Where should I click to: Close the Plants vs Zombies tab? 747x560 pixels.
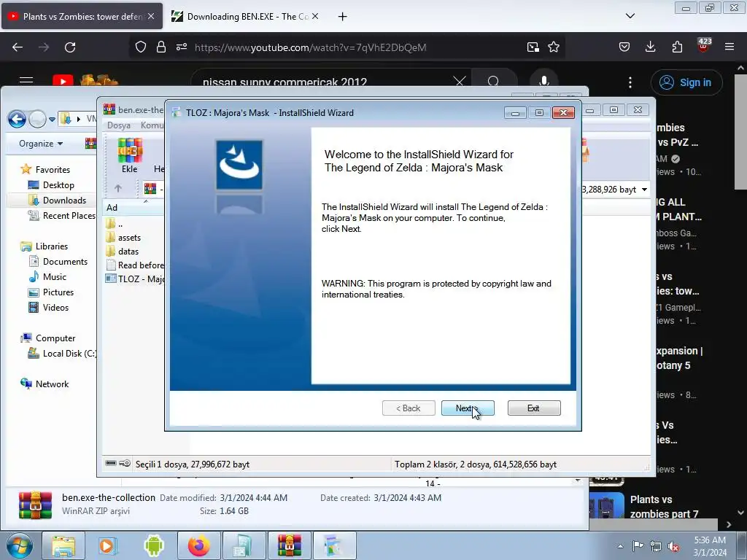[x=151, y=16]
